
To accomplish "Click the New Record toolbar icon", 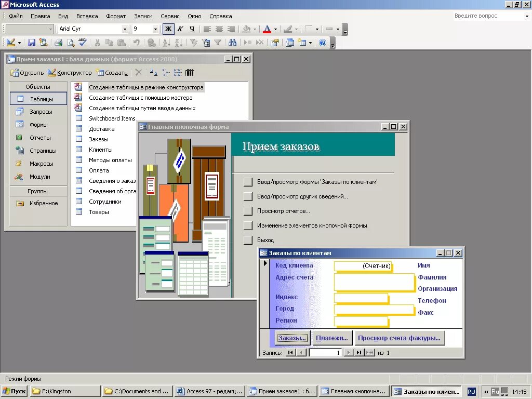I will 248,43.
